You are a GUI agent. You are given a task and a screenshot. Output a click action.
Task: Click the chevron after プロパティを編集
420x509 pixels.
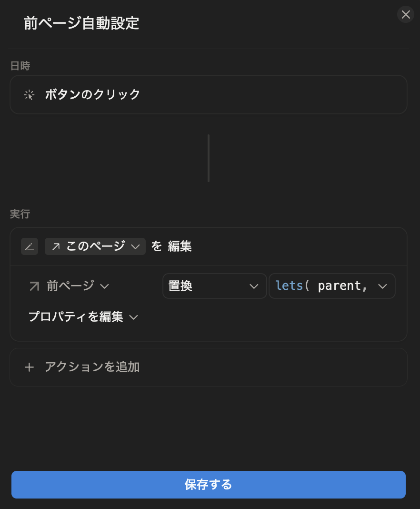coord(134,317)
